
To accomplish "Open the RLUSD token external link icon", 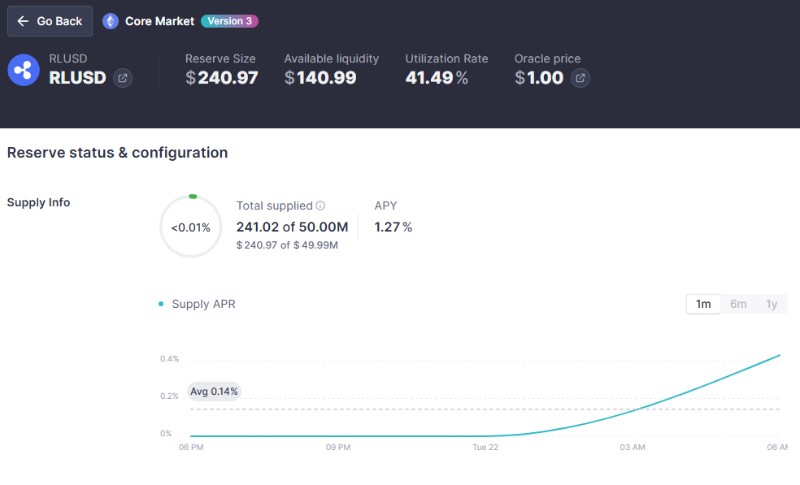I will (x=122, y=78).
